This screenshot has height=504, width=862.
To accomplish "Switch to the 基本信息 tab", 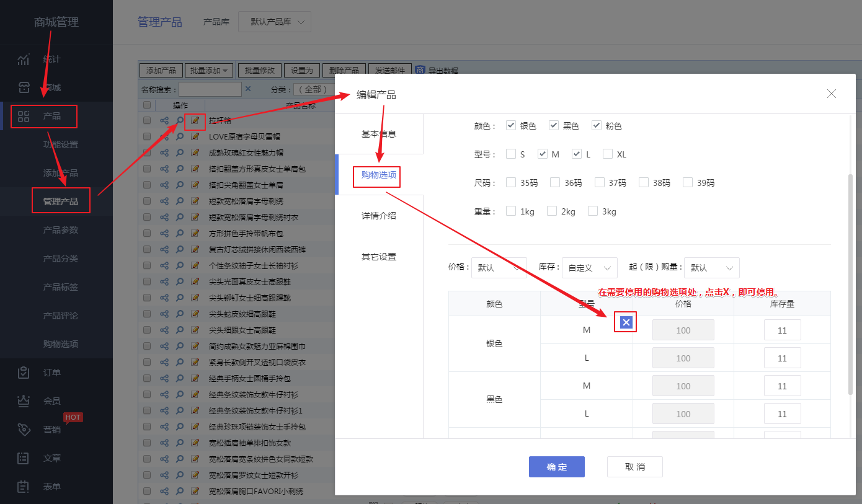I will click(379, 134).
